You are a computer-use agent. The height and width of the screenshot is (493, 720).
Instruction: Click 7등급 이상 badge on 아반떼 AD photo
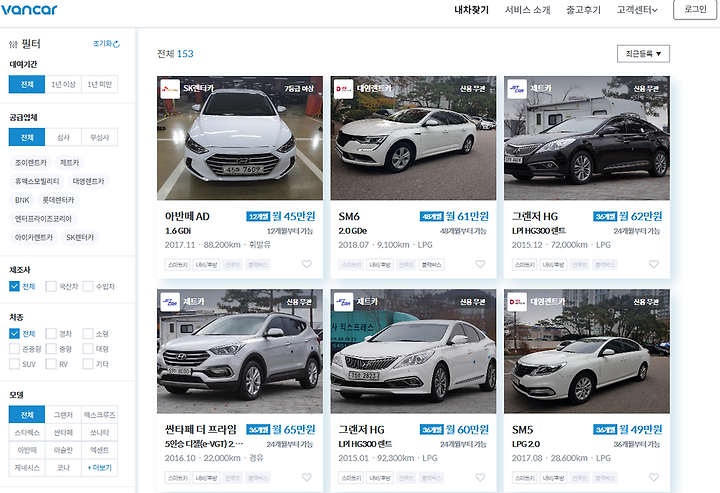(299, 89)
